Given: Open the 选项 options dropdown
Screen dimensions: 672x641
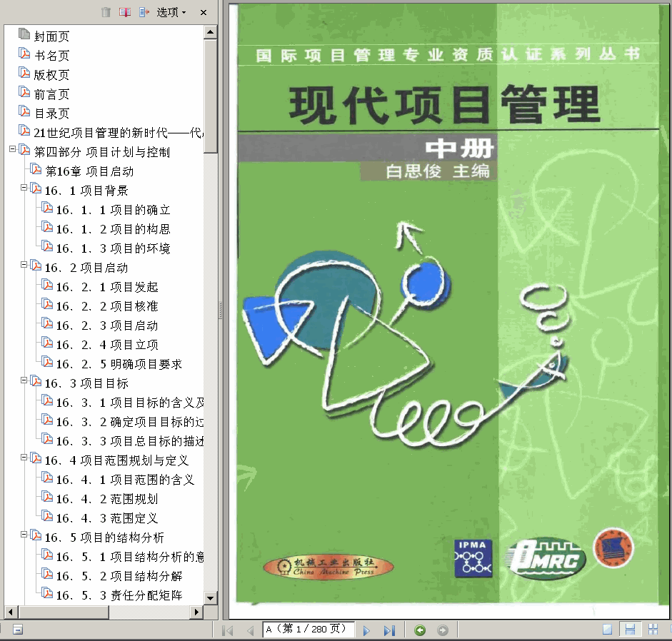Looking at the screenshot, I should click(171, 12).
